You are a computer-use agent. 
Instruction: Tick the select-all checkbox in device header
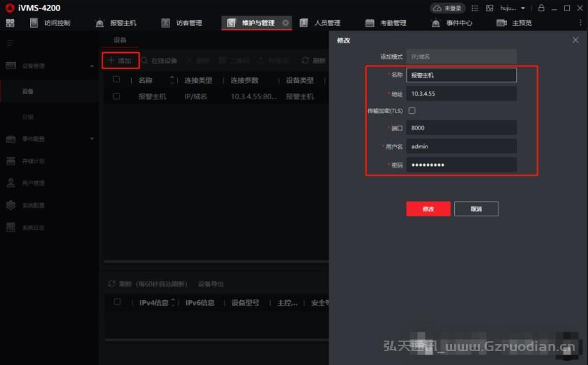[x=116, y=80]
